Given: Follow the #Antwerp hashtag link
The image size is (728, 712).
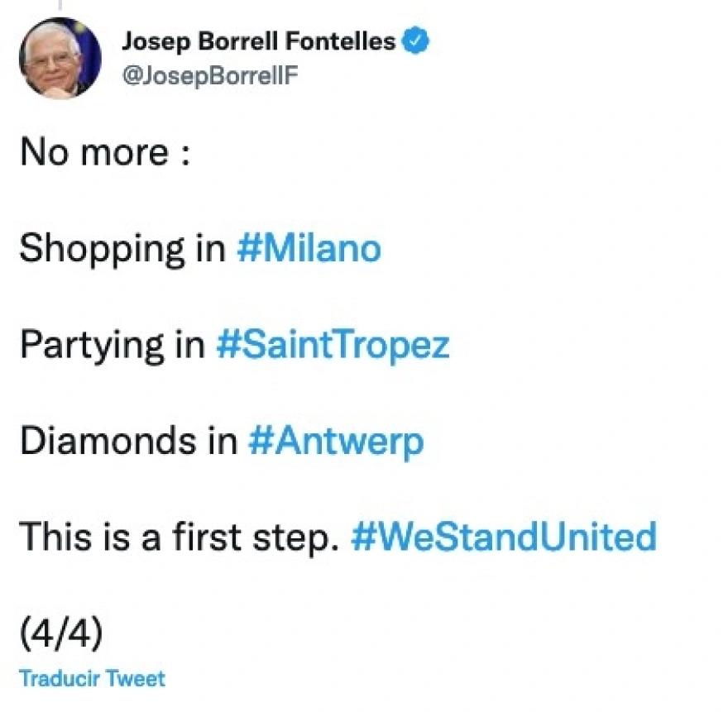Looking at the screenshot, I should click(x=336, y=441).
